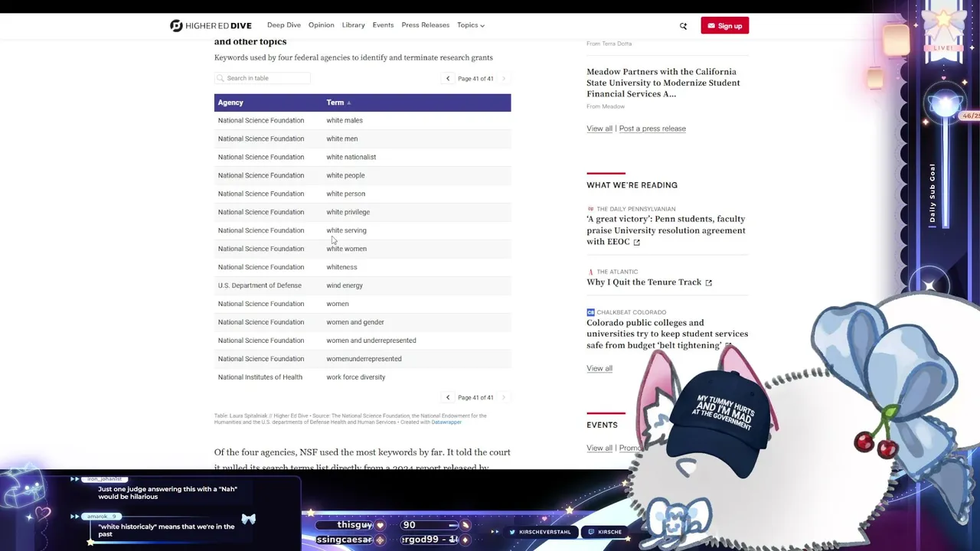Go to the Opinion section
The image size is (980, 551).
[x=322, y=25]
